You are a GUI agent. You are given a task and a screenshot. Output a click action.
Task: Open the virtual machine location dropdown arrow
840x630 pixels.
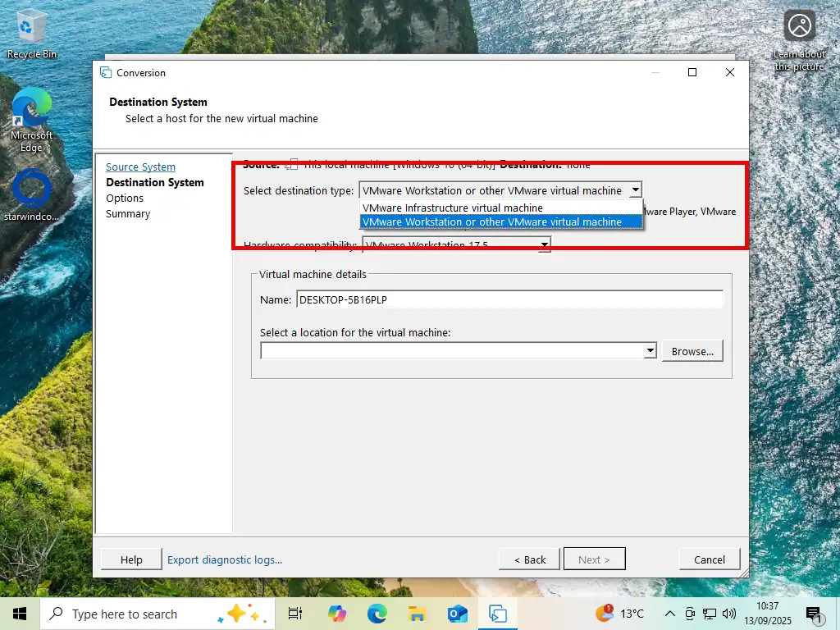pos(650,351)
